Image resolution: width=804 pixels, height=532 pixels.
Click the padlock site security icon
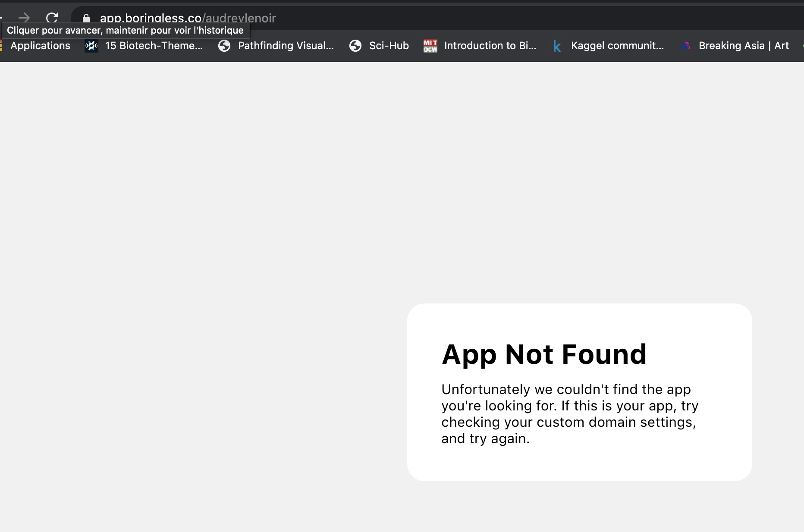click(86, 18)
